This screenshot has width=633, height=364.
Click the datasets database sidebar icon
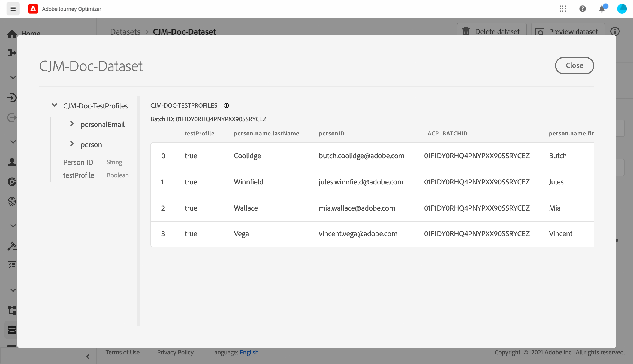pyautogui.click(x=12, y=330)
